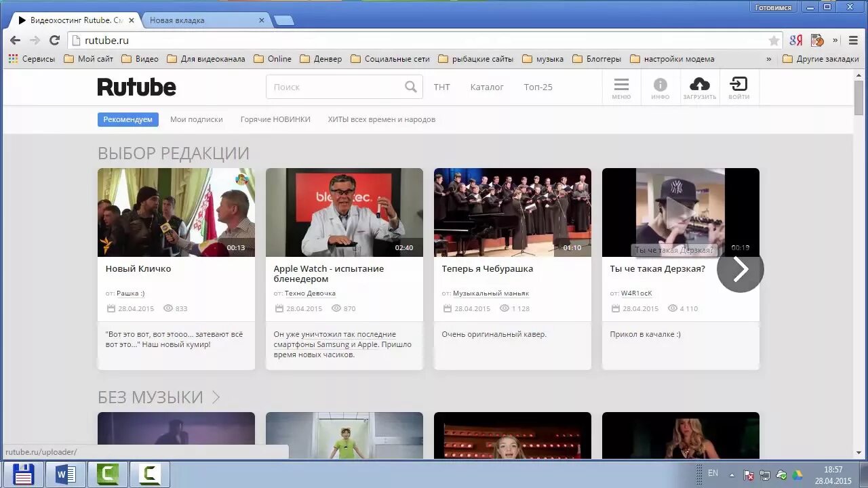The height and width of the screenshot is (488, 868).
Task: Select the Рекомендуем tab
Action: click(127, 119)
